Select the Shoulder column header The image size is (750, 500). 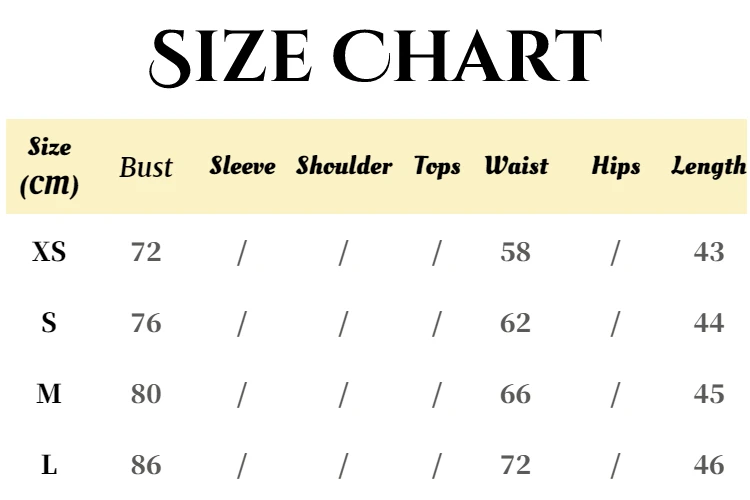click(x=344, y=166)
